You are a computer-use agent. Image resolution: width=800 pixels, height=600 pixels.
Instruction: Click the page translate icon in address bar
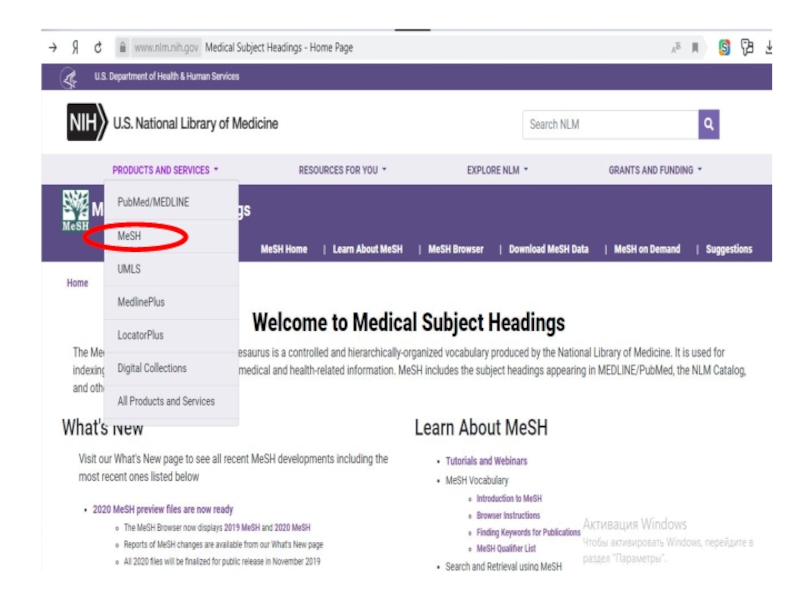point(676,48)
